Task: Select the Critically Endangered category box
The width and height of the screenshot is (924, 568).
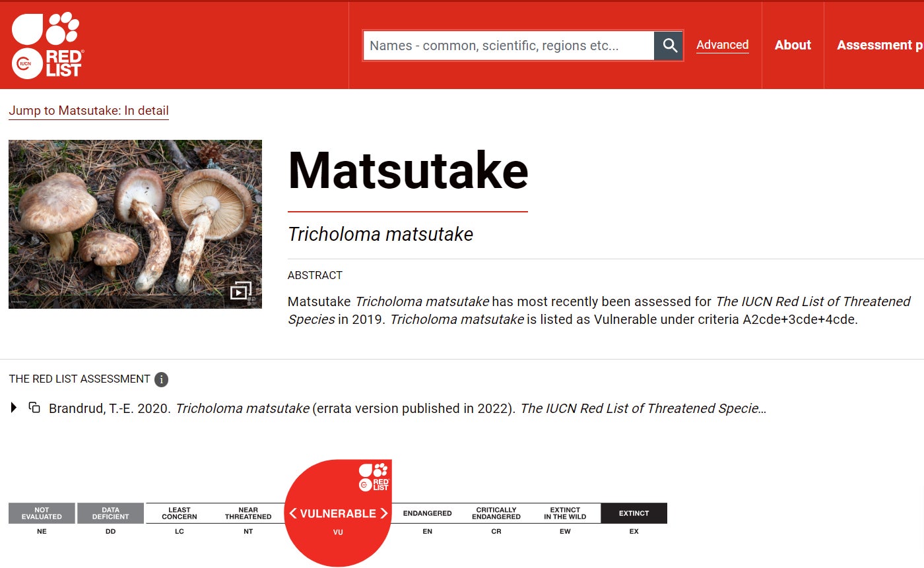Action: click(x=496, y=513)
